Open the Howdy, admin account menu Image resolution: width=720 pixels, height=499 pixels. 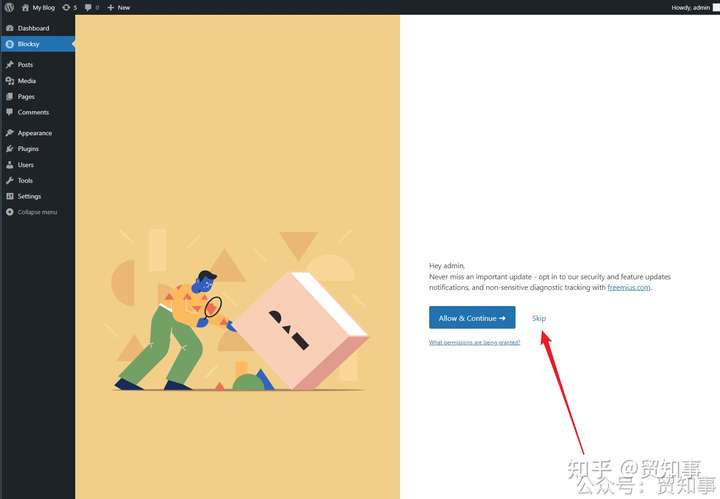[694, 7]
